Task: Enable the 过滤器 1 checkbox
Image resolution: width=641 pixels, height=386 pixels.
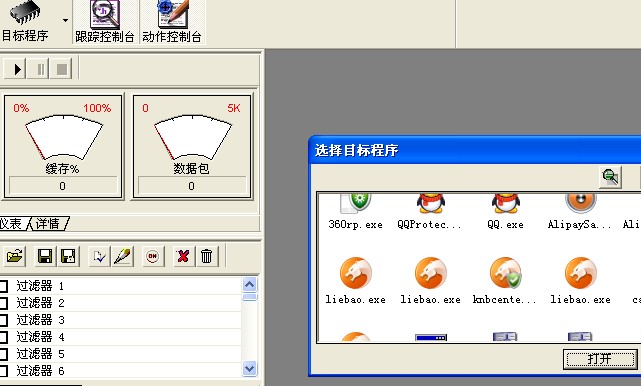Action: [x=3, y=286]
